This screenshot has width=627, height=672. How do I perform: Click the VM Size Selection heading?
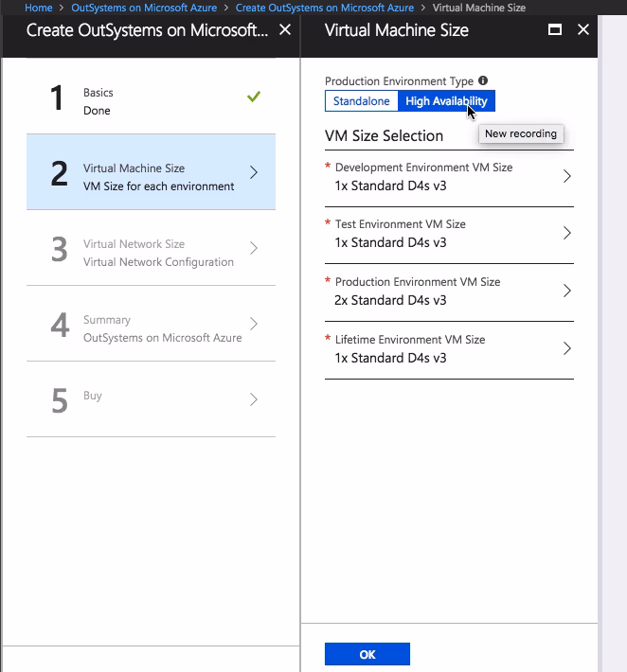(384, 136)
